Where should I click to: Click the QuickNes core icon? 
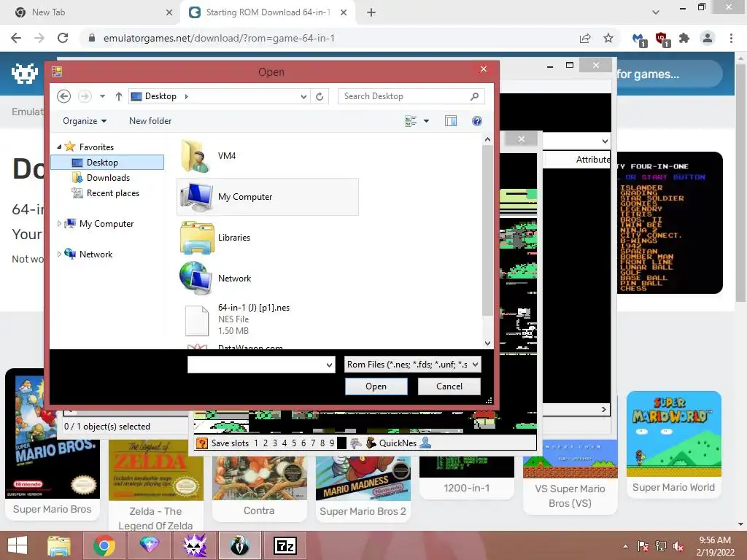pos(371,443)
